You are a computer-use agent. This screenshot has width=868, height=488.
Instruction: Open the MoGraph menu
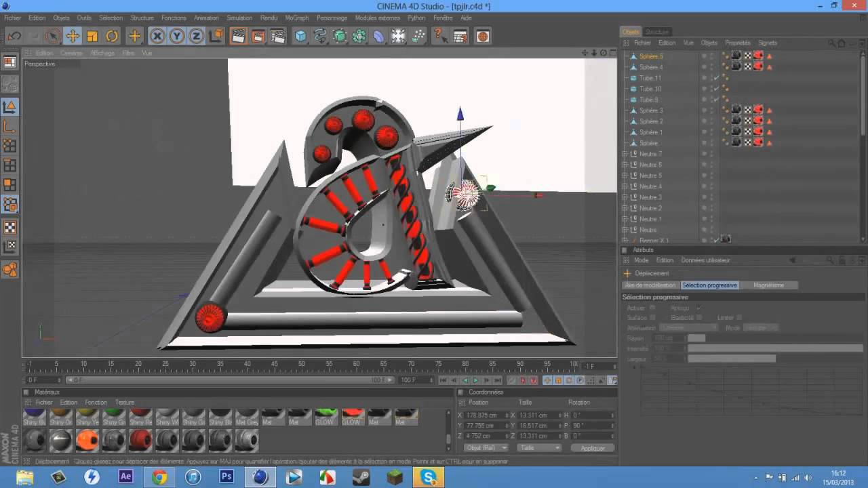[296, 18]
